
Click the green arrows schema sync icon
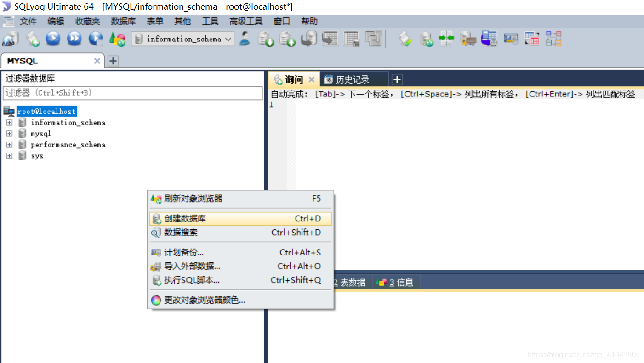pyautogui.click(x=446, y=39)
